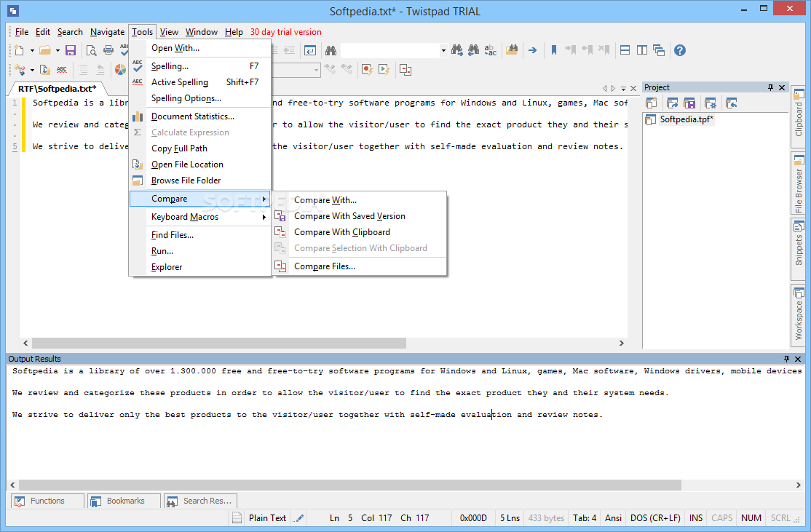Click the play macro icon

[384, 69]
